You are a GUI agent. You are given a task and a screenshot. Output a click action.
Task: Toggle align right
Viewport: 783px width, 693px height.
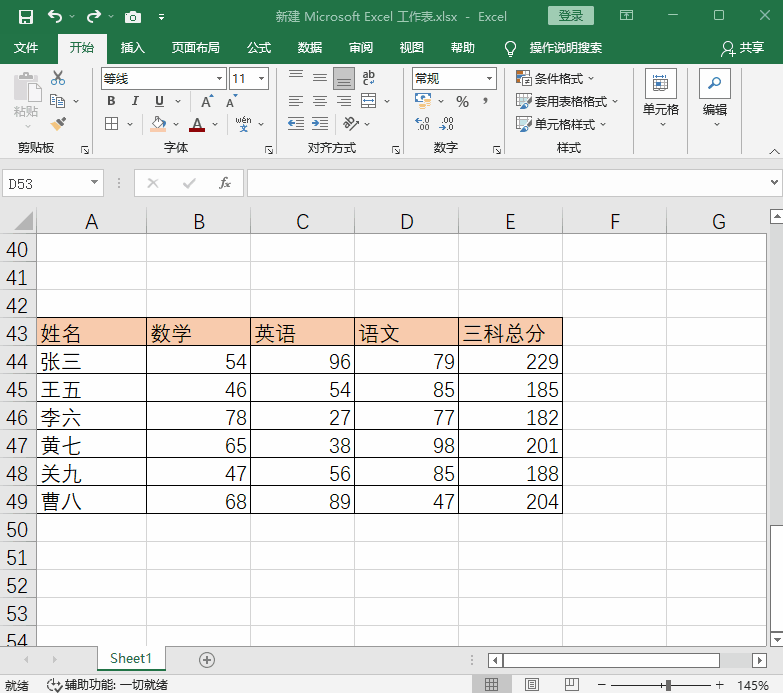344,101
